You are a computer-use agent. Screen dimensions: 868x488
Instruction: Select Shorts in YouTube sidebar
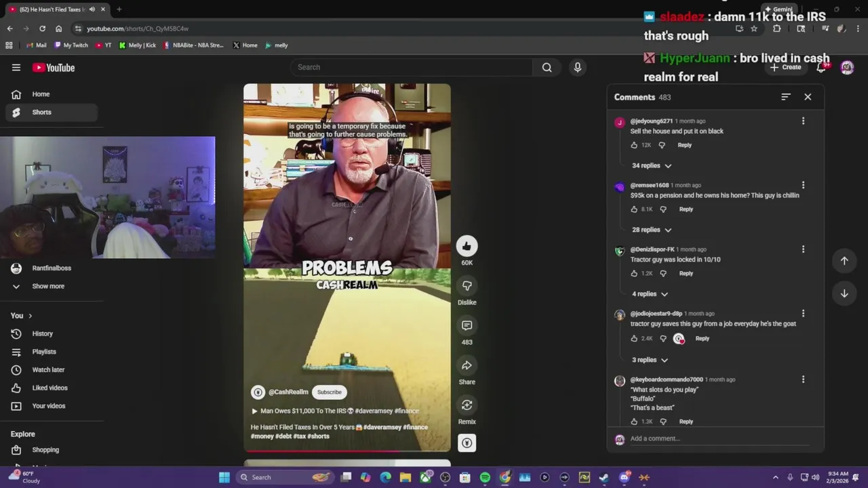52,112
